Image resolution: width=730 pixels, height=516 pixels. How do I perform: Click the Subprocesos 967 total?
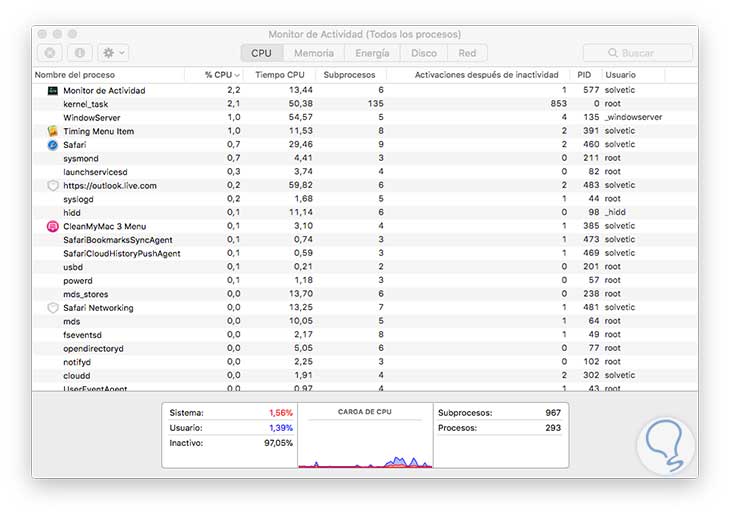(553, 413)
